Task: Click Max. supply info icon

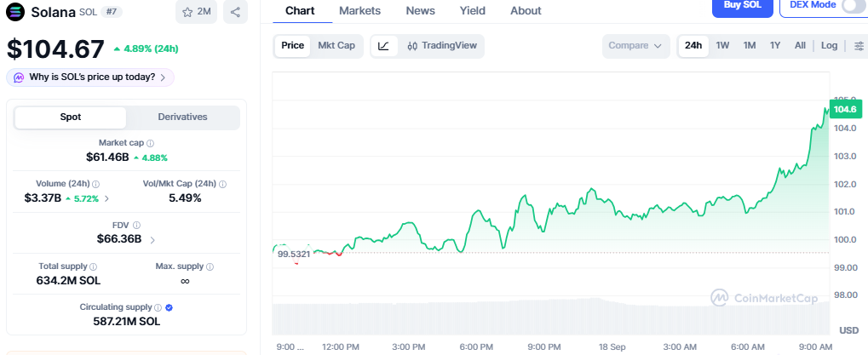Action: (210, 266)
